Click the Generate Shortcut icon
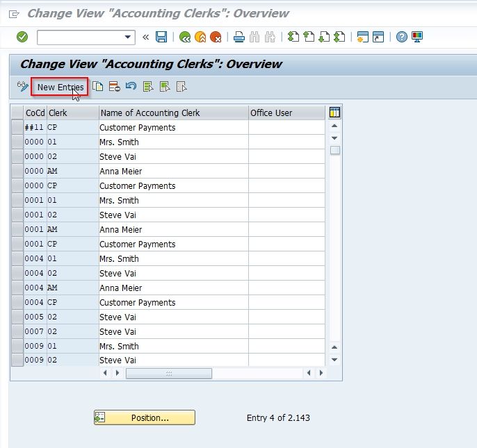The width and height of the screenshot is (477, 448). (378, 37)
